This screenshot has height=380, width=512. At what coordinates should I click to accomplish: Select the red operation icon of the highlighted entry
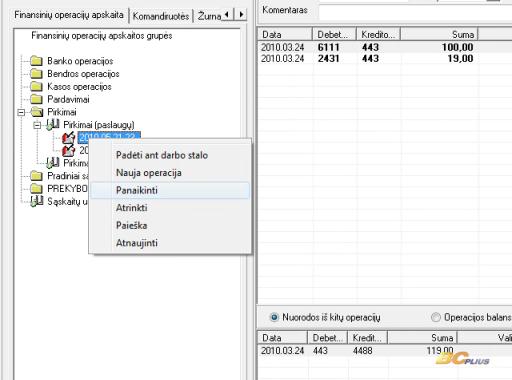[x=69, y=137]
